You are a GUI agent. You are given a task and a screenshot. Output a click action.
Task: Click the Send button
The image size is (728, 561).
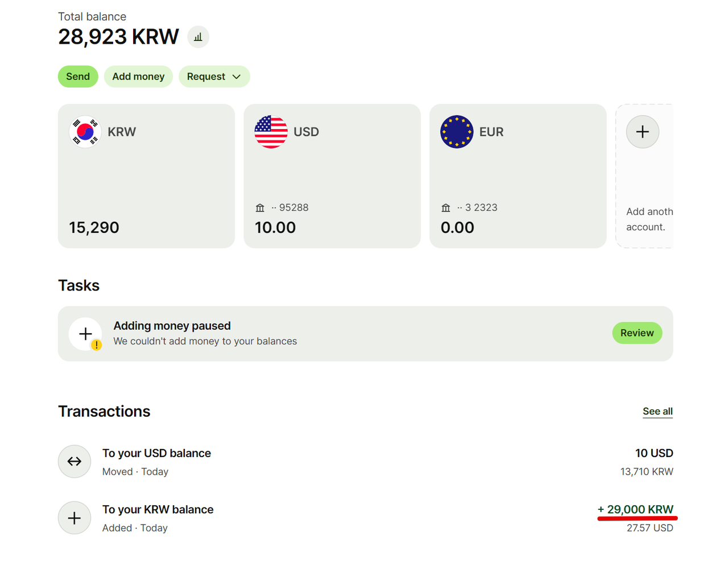[78, 77]
